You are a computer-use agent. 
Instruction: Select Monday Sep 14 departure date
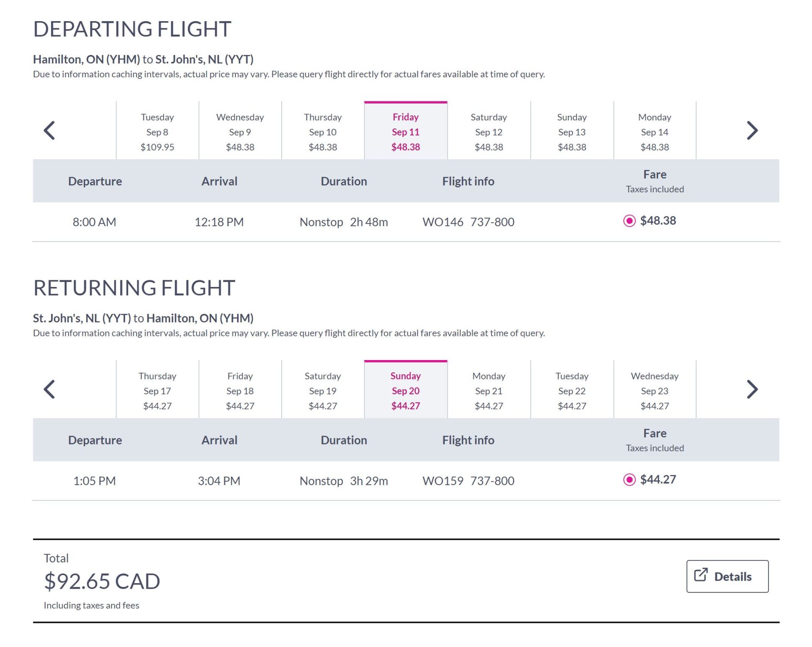655,131
